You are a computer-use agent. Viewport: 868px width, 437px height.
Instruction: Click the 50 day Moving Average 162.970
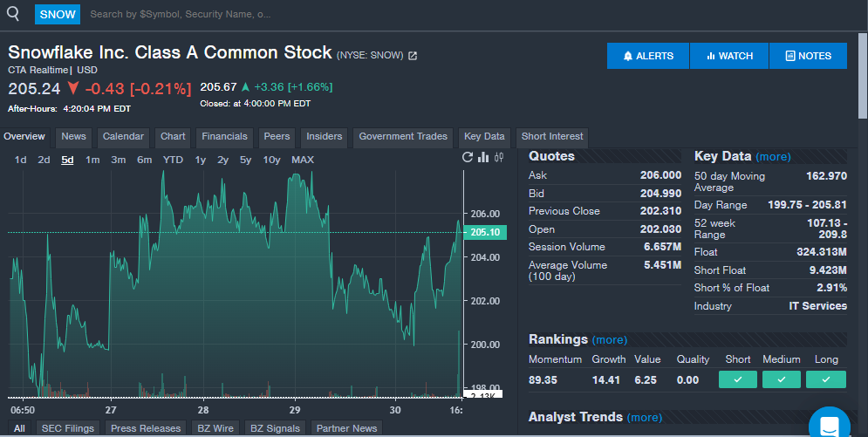coord(826,176)
